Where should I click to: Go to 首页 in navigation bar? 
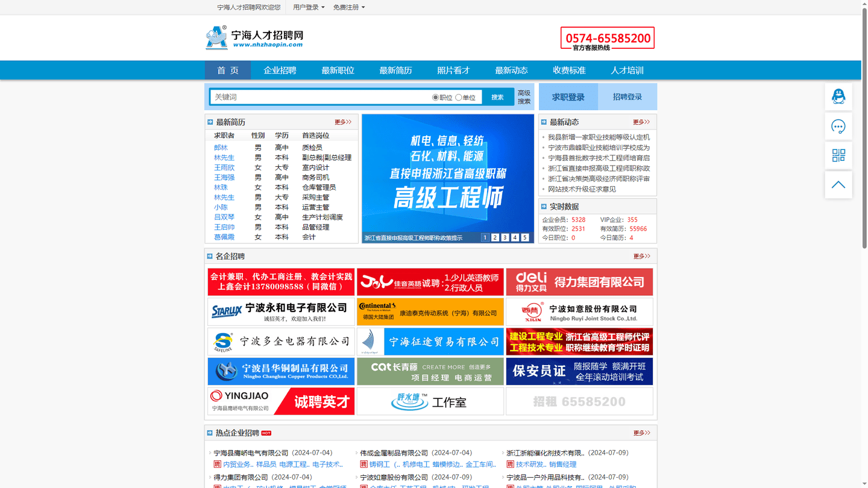tap(228, 70)
